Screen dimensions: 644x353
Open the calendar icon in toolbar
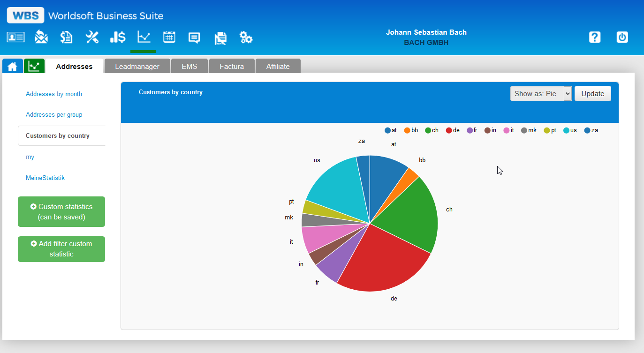[169, 37]
